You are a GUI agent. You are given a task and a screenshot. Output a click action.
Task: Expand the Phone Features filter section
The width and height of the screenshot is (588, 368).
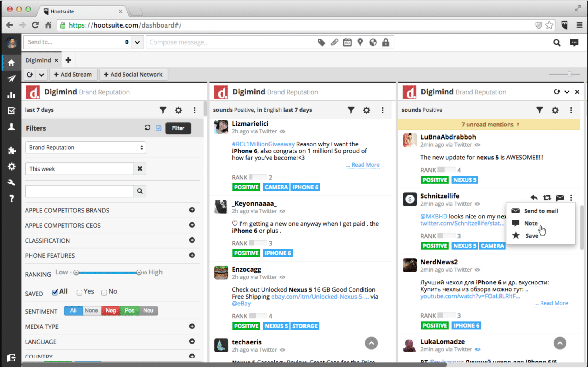click(x=192, y=255)
